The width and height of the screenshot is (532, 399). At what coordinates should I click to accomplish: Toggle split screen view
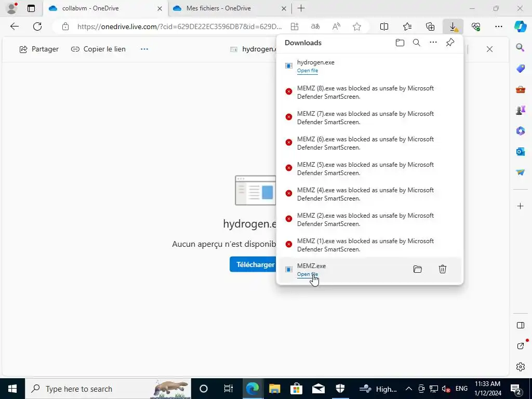[x=384, y=26]
